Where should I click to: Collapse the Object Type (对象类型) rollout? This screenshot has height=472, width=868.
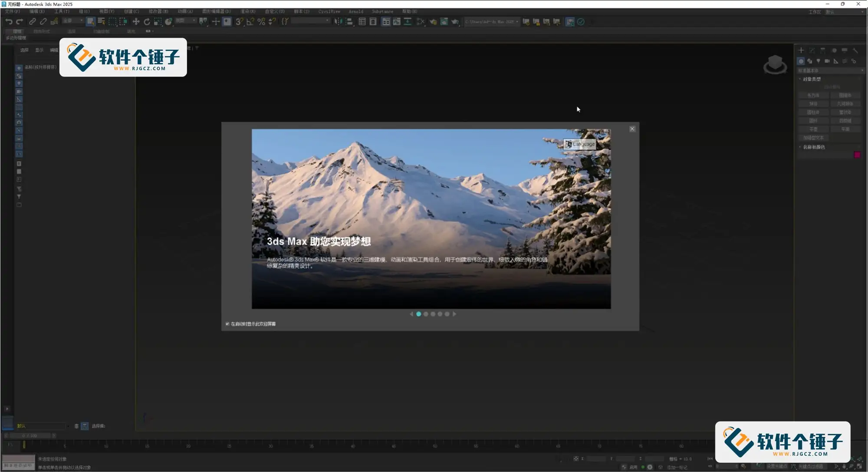point(812,79)
